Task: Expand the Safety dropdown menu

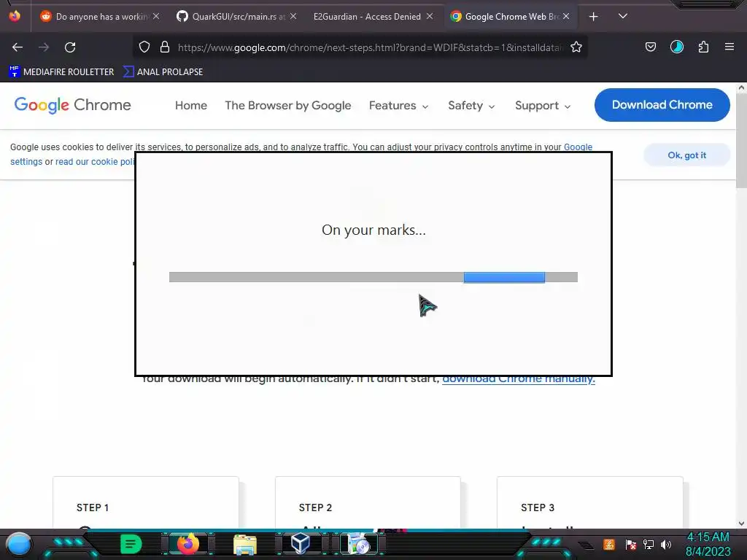Action: (x=471, y=105)
